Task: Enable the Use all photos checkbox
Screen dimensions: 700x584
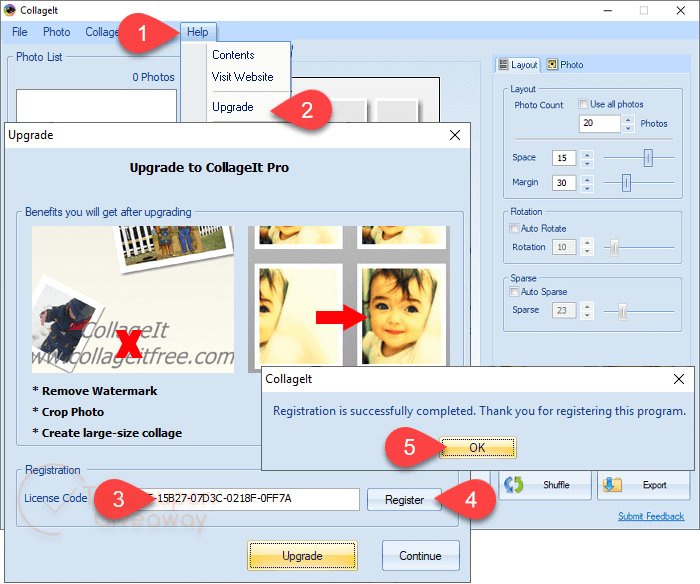Action: 583,104
